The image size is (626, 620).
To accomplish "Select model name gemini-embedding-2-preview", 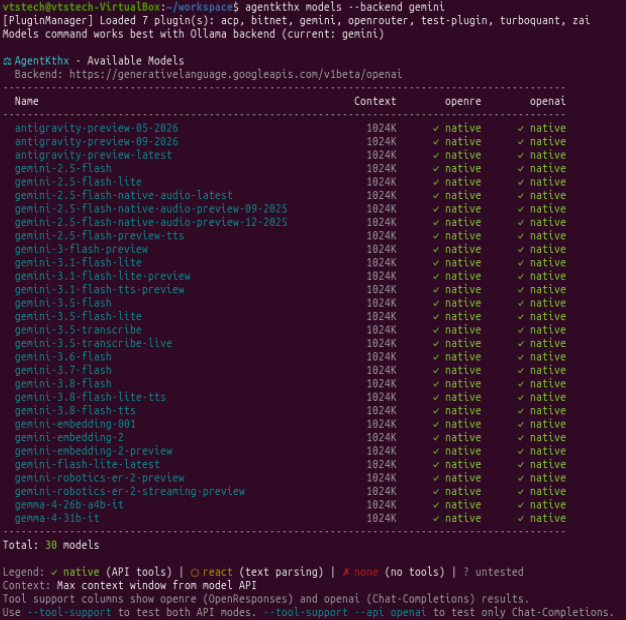I will [93, 451].
